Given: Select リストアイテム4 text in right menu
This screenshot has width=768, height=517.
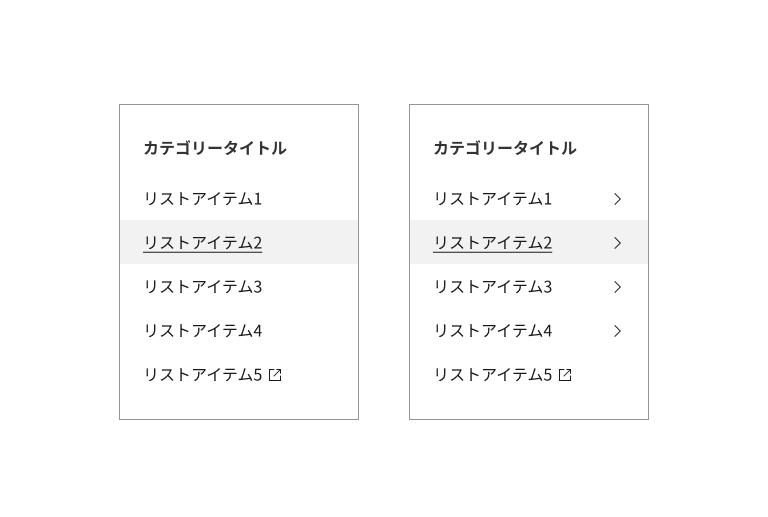Looking at the screenshot, I should 492,331.
